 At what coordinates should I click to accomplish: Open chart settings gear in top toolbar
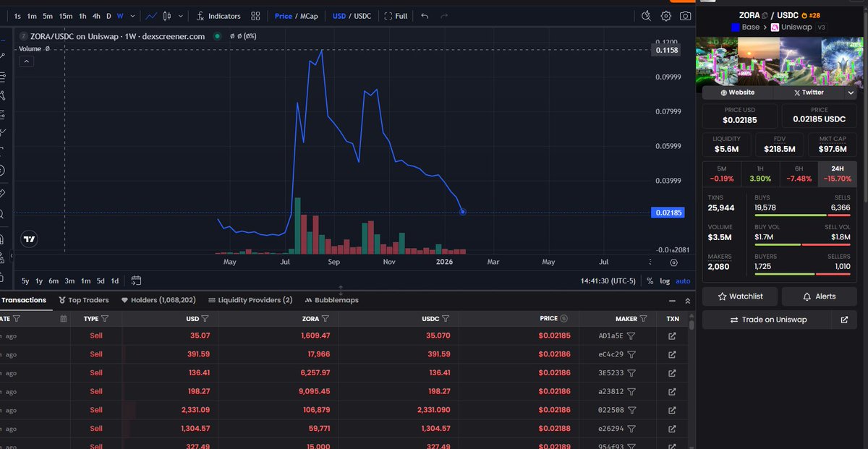click(666, 16)
